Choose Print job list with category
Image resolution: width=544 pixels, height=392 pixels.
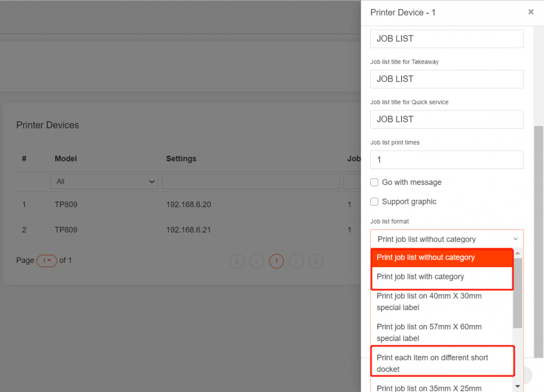point(441,277)
